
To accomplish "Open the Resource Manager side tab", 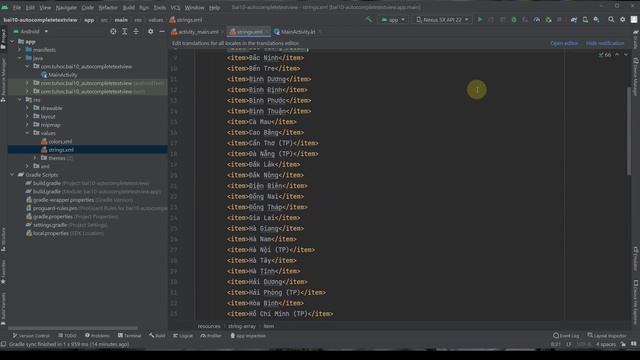I will [3, 80].
